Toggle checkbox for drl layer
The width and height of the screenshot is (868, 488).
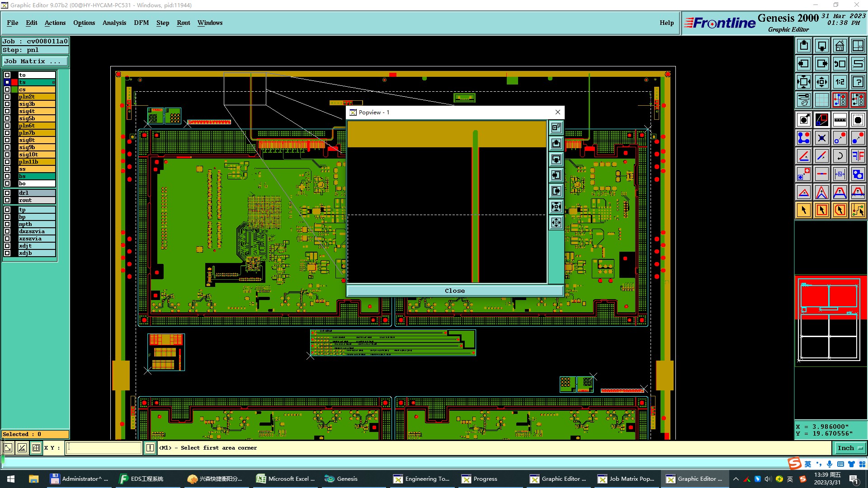point(7,193)
